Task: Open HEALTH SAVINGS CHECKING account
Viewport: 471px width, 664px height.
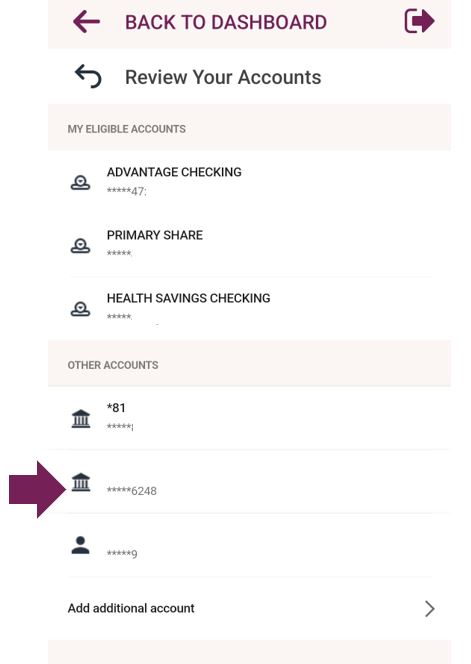Action: pyautogui.click(x=249, y=308)
